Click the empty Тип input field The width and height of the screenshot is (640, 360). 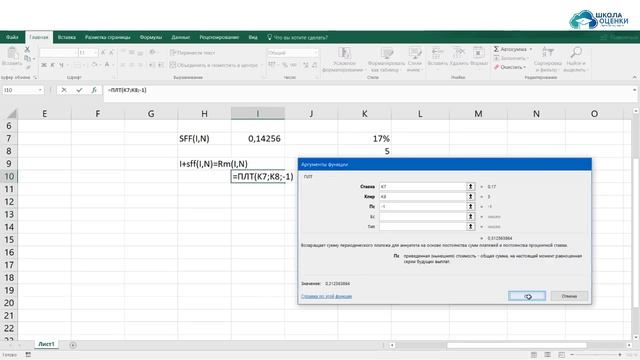[422, 226]
